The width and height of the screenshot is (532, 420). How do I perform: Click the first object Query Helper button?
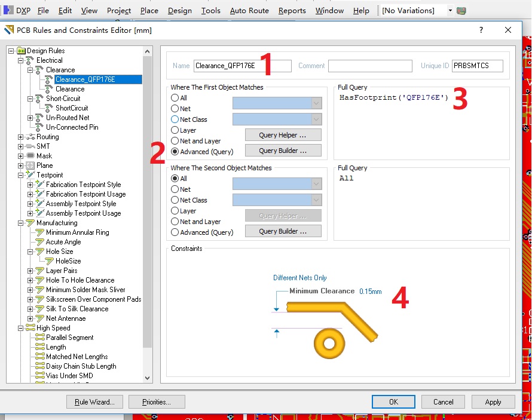[x=283, y=135]
